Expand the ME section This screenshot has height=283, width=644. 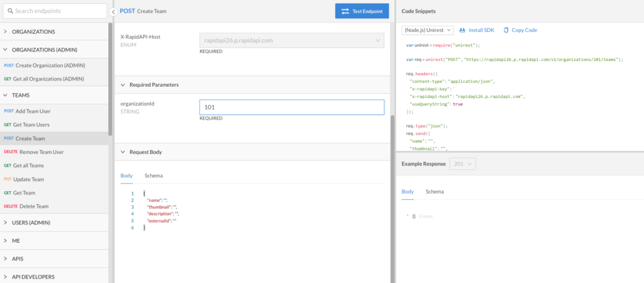pyautogui.click(x=54, y=241)
